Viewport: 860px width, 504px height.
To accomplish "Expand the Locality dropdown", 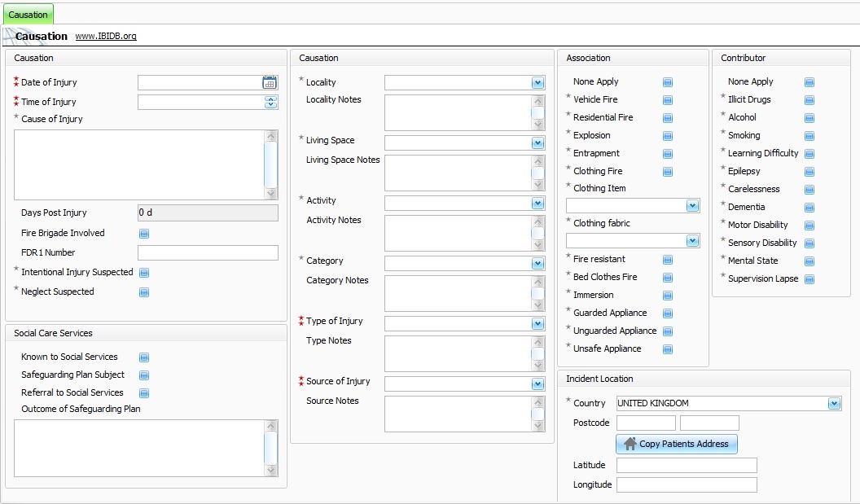I will [537, 82].
